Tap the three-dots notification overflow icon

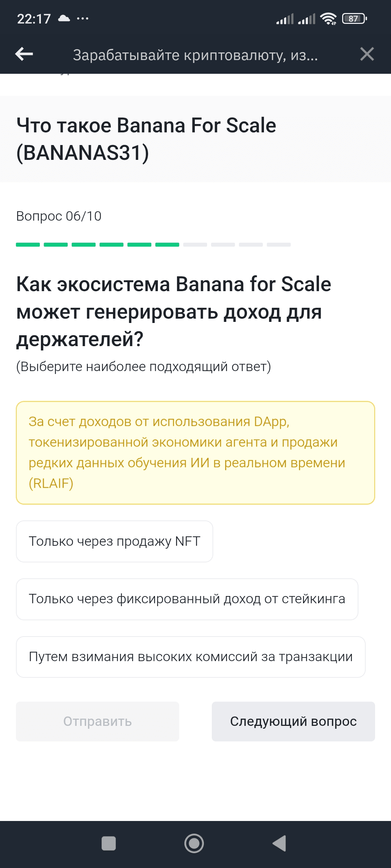pos(83,18)
